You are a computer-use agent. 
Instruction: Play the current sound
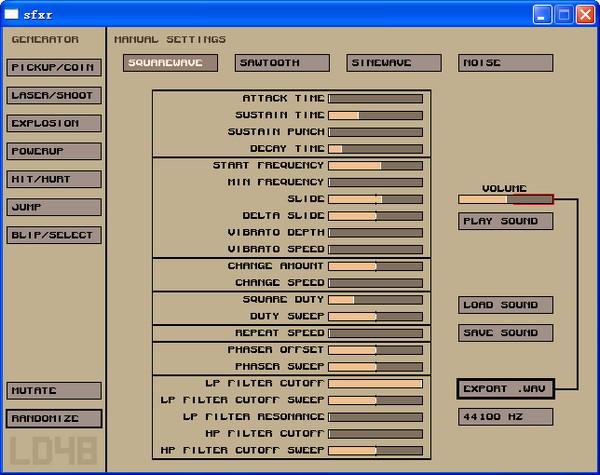[505, 221]
